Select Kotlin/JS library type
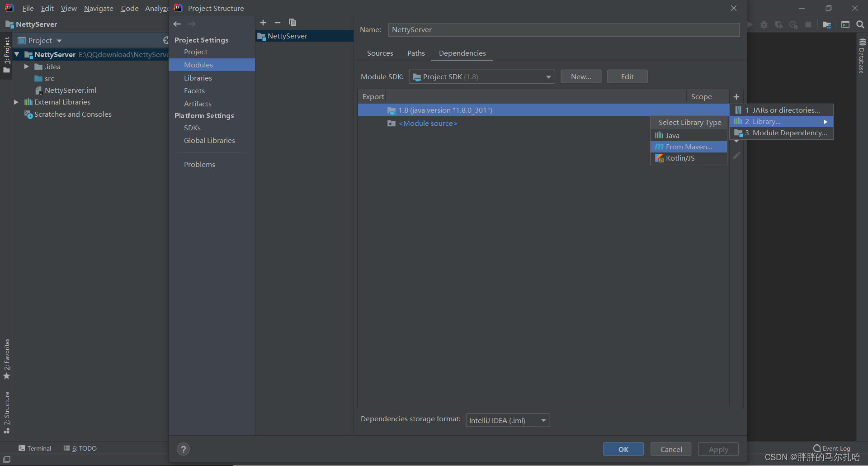Image resolution: width=868 pixels, height=466 pixels. pos(689,158)
